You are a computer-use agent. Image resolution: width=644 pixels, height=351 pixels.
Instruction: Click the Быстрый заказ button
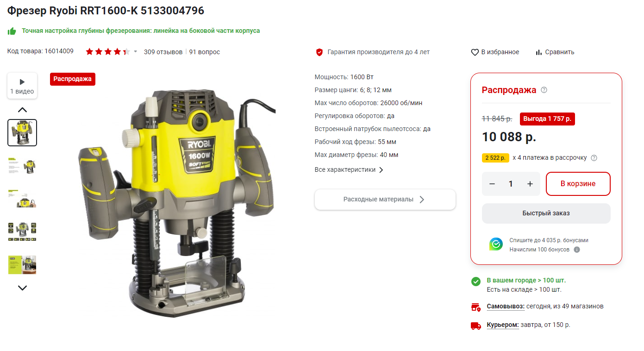tap(546, 213)
